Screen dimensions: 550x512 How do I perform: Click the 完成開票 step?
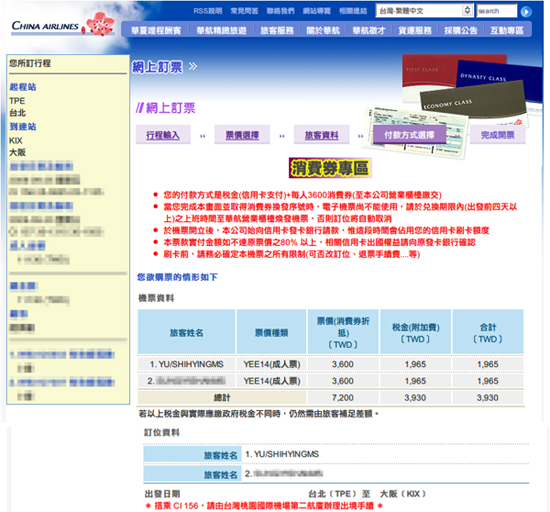point(497,135)
